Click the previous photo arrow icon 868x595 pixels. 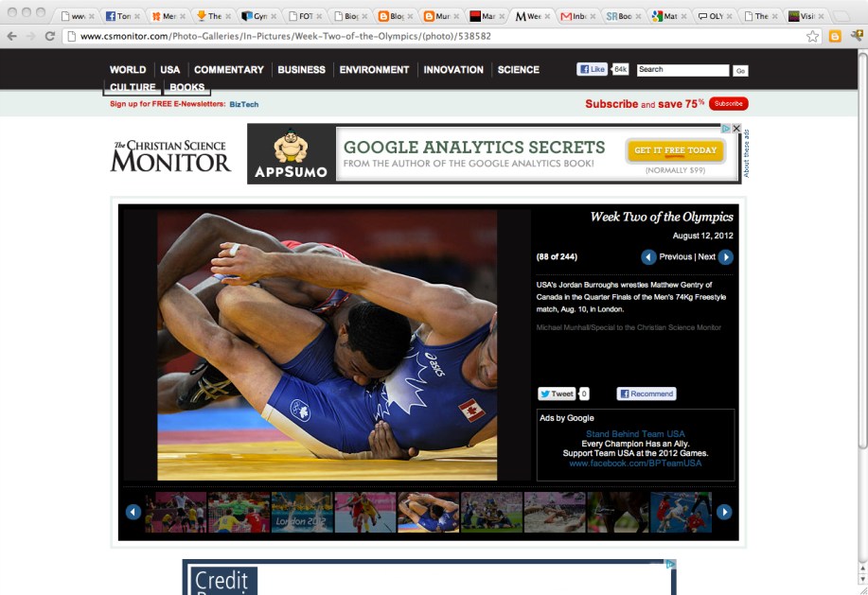coord(648,257)
